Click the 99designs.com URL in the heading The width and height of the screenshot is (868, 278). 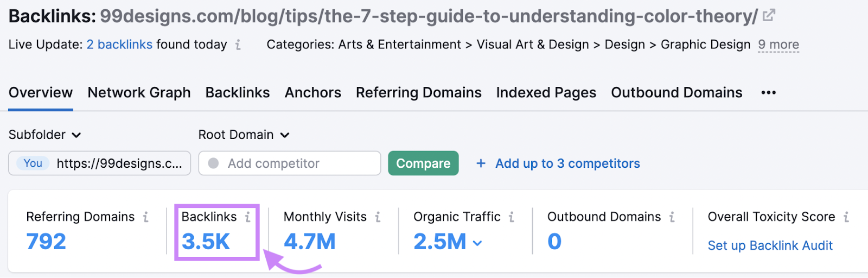point(429,16)
